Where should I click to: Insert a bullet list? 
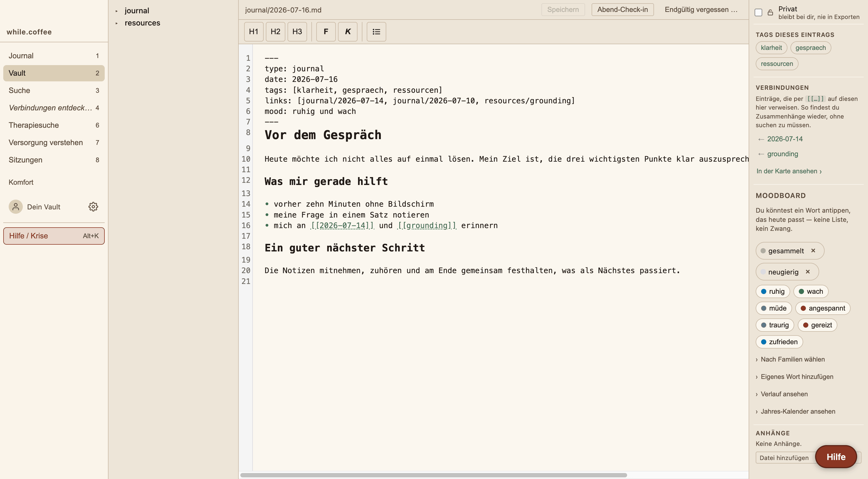point(376,32)
